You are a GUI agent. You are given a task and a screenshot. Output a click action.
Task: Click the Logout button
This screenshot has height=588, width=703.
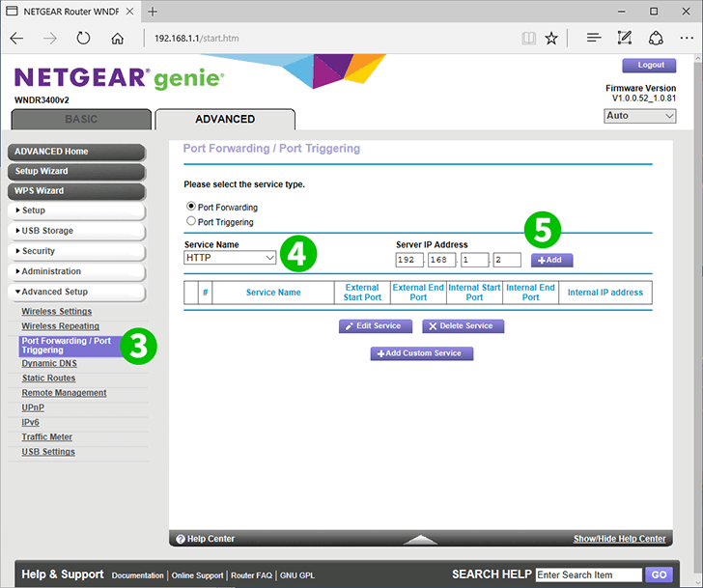pyautogui.click(x=649, y=66)
